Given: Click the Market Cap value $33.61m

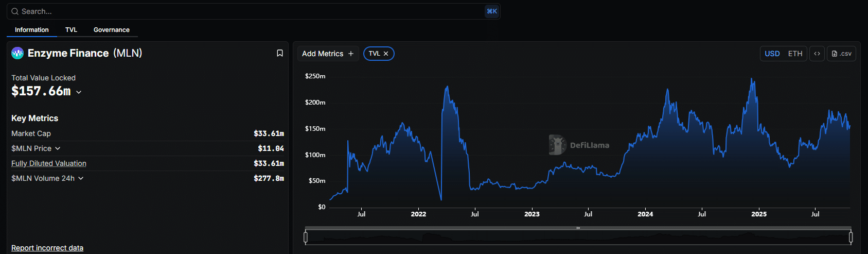Looking at the screenshot, I should (x=269, y=133).
